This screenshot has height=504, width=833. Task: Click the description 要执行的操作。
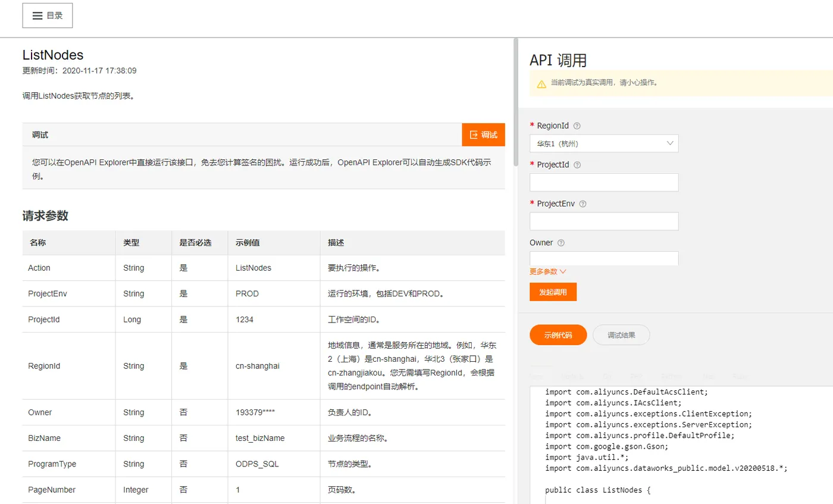(x=354, y=268)
